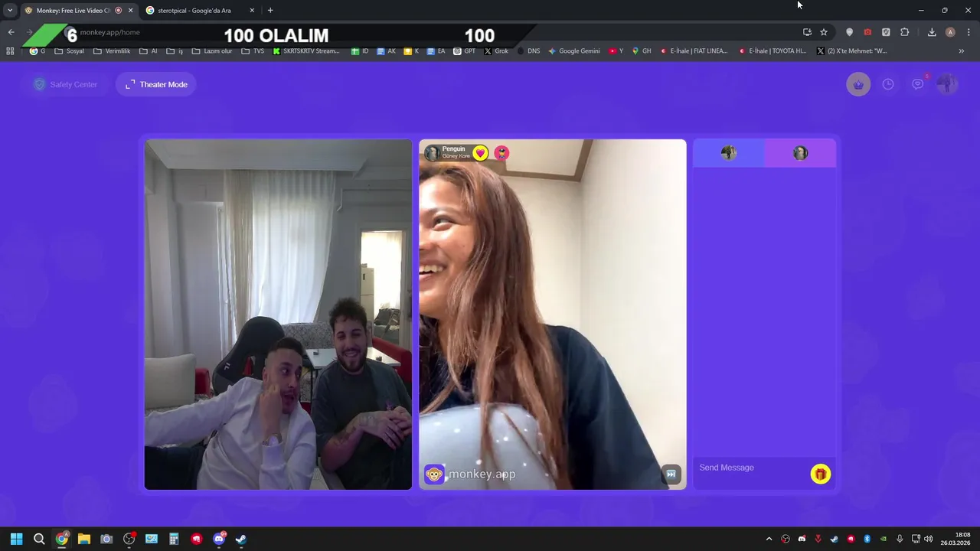980x551 pixels.
Task: Open a new browser tab
Action: 270,11
